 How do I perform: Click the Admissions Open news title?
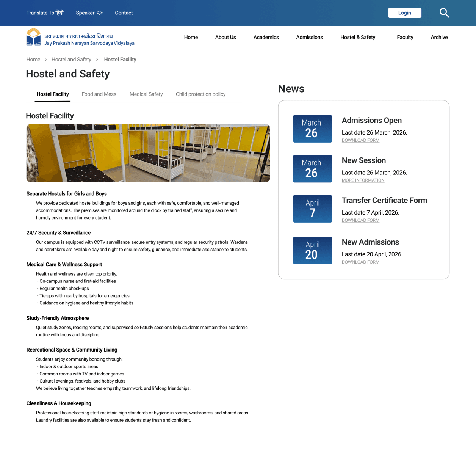(x=372, y=121)
